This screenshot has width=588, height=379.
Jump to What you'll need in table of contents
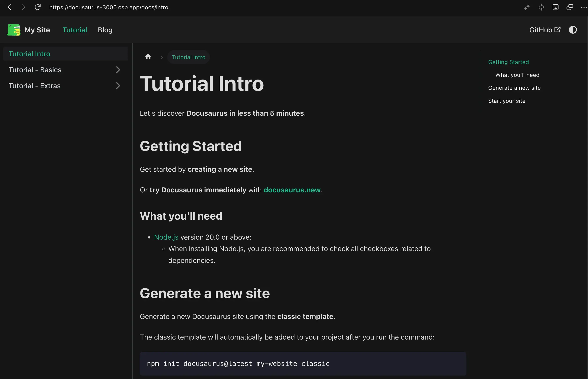(x=517, y=75)
